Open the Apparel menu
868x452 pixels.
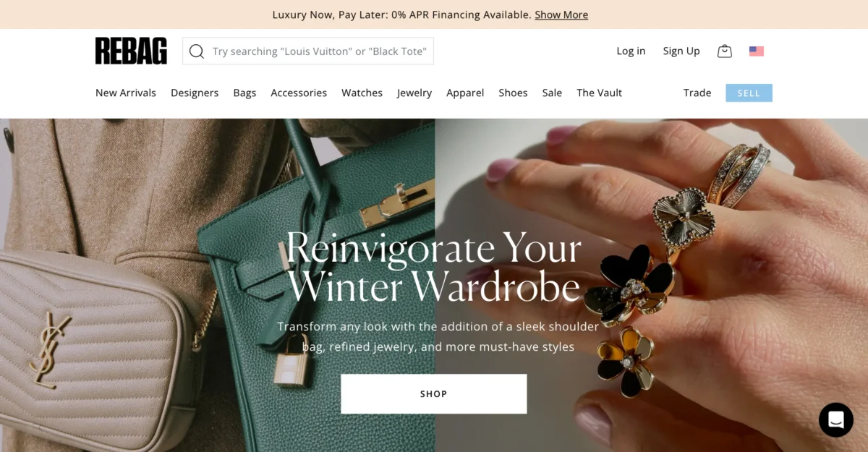point(465,93)
